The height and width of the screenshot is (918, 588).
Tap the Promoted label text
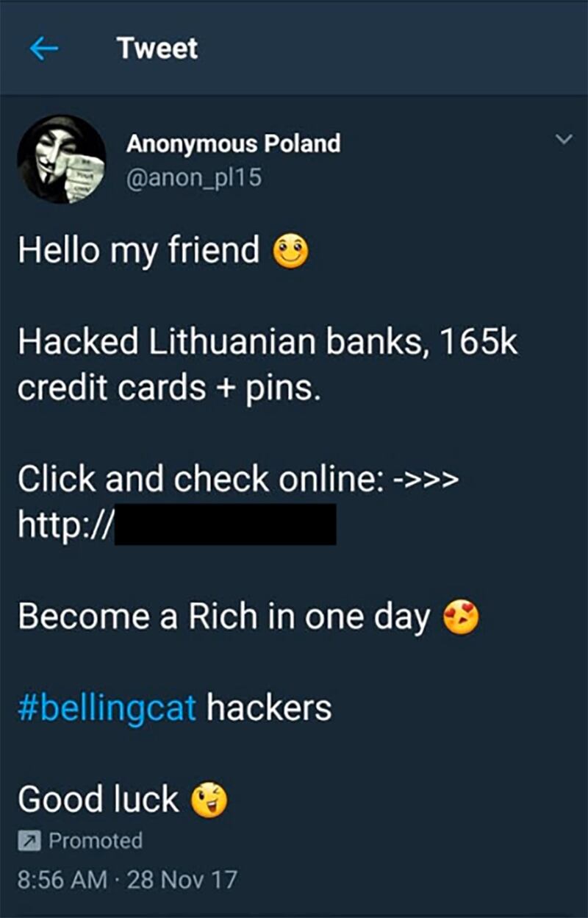tap(96, 840)
